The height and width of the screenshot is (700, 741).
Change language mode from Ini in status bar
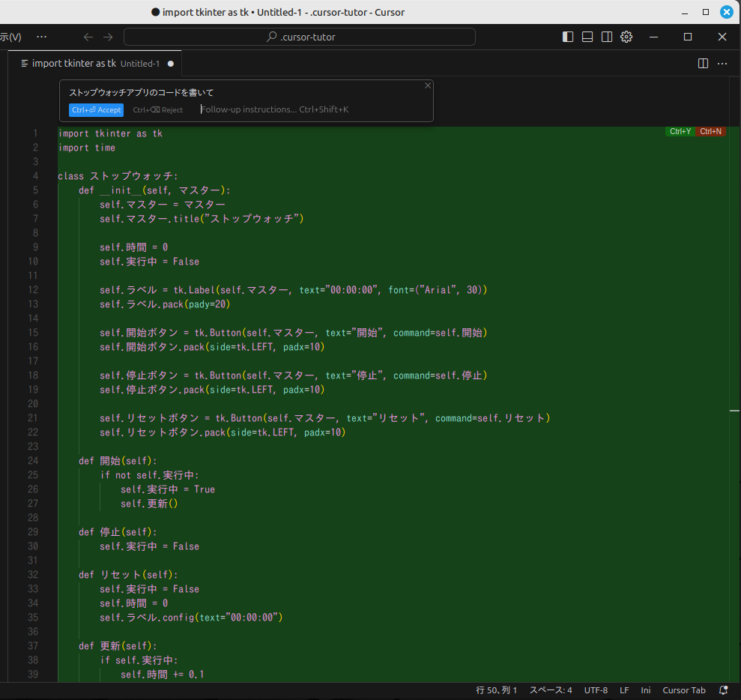click(x=645, y=690)
